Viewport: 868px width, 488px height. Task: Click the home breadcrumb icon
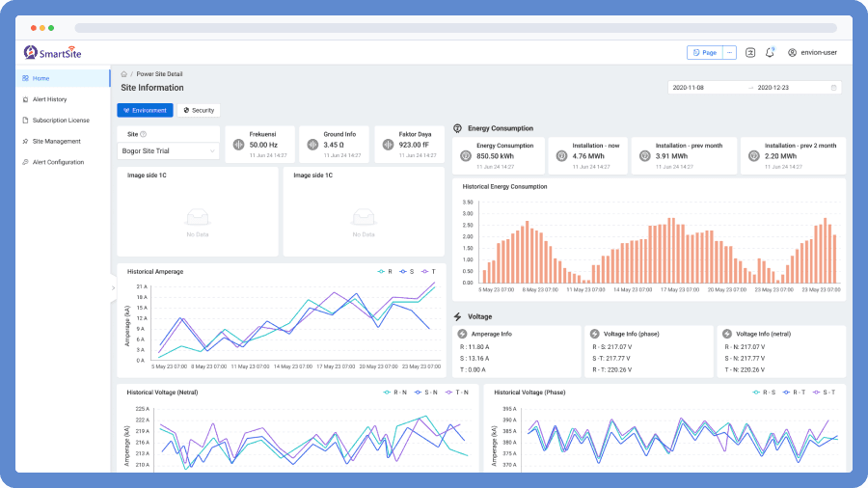[124, 74]
